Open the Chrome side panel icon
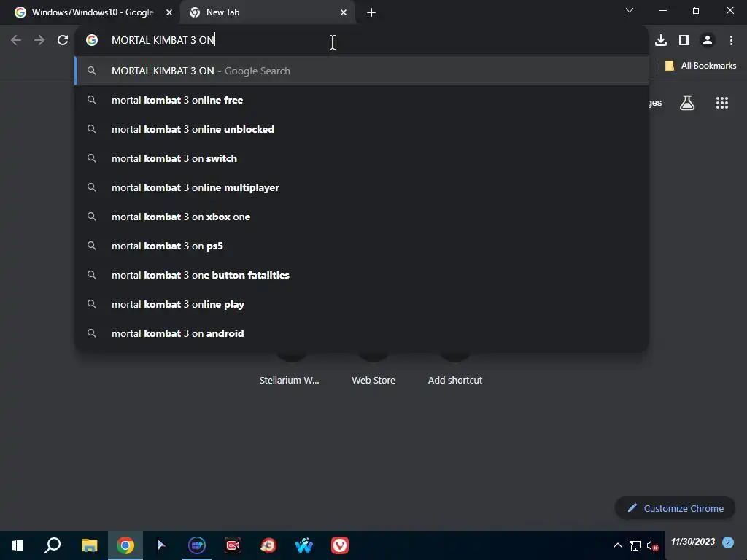Image resolution: width=747 pixels, height=560 pixels. click(x=684, y=40)
